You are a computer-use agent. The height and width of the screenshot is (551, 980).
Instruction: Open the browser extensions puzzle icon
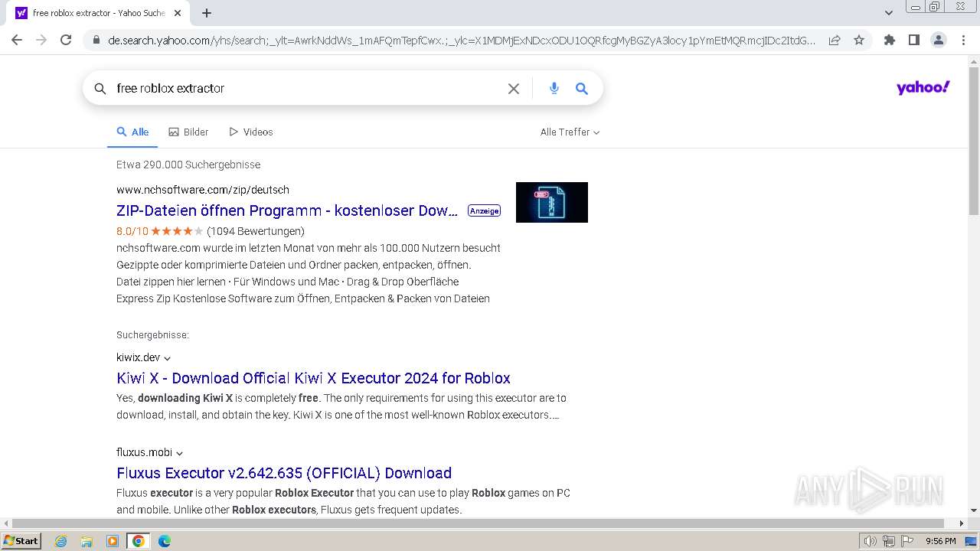tap(889, 40)
